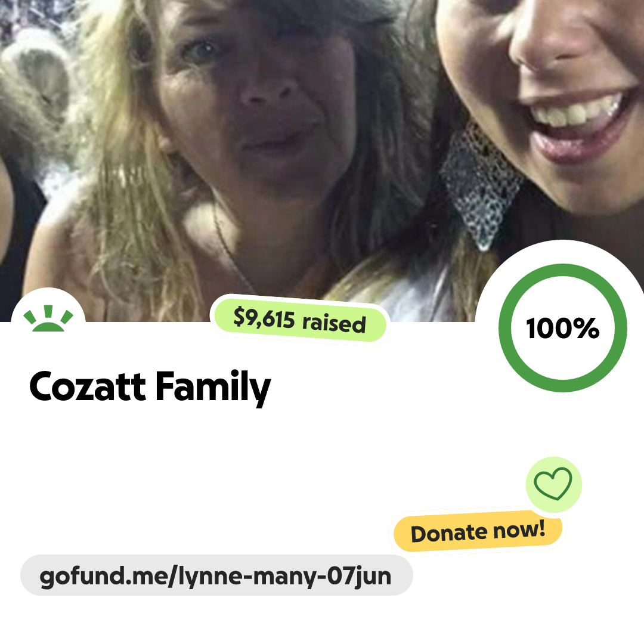Select the green progress ring outline

(x=563, y=328)
